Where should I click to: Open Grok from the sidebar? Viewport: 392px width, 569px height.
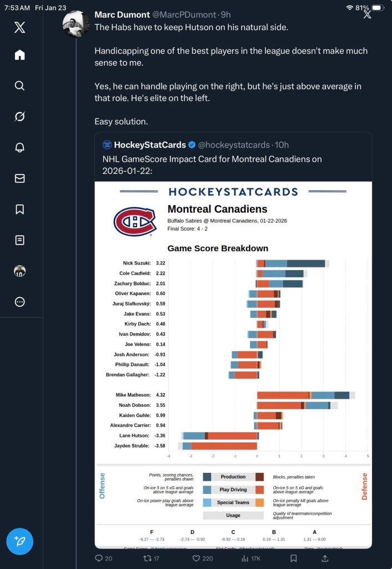tap(19, 117)
